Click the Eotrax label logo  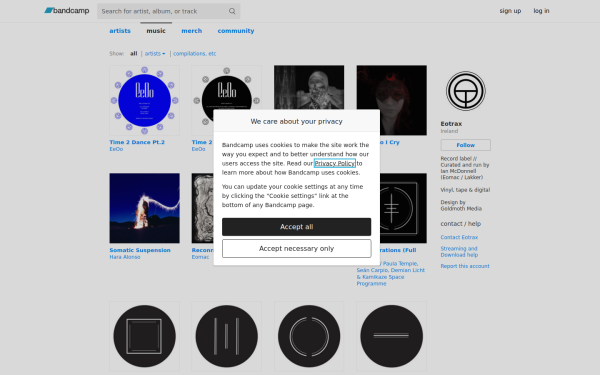click(465, 91)
